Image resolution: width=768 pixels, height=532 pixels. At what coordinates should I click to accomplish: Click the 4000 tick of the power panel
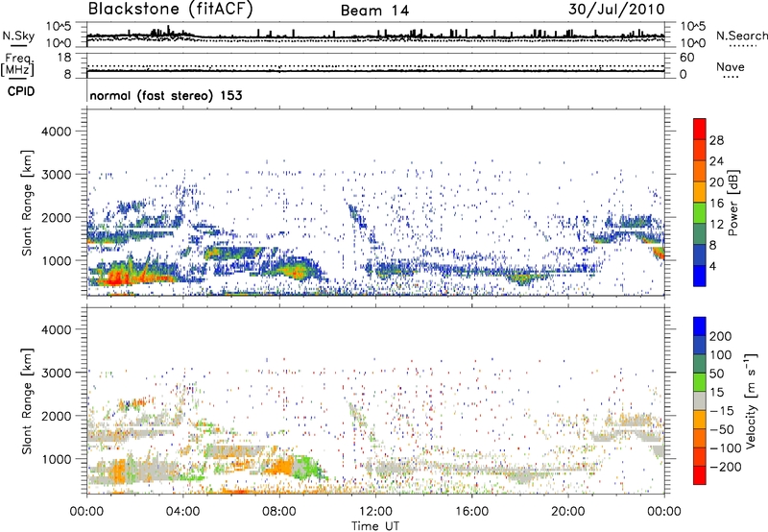(x=57, y=132)
